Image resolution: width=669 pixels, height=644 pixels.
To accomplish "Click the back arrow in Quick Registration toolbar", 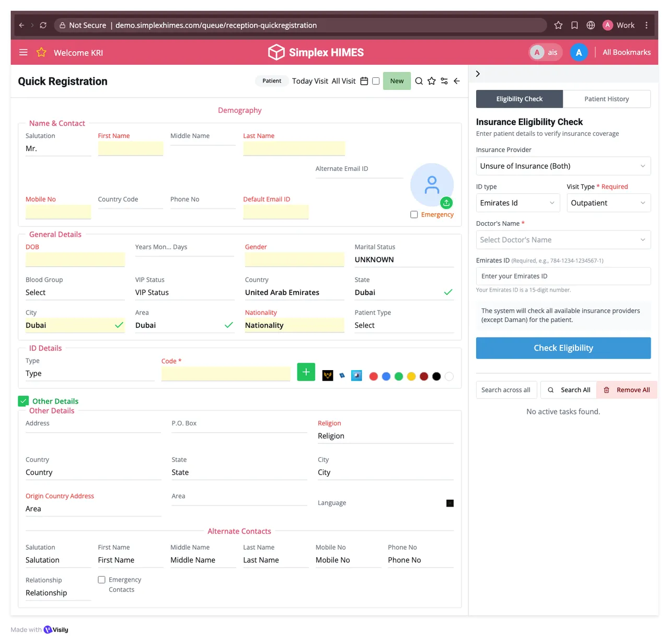I will (x=457, y=81).
